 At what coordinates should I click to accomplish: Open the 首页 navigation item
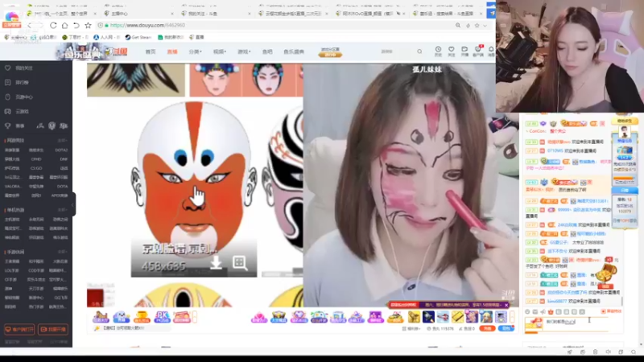click(x=151, y=51)
